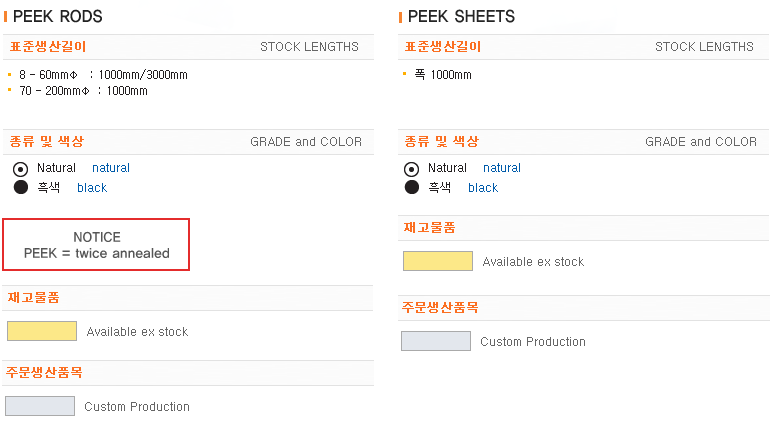Viewport: 772px width, 425px height.
Task: Click the 70 - 200mm rod length line
Action: click(83, 91)
